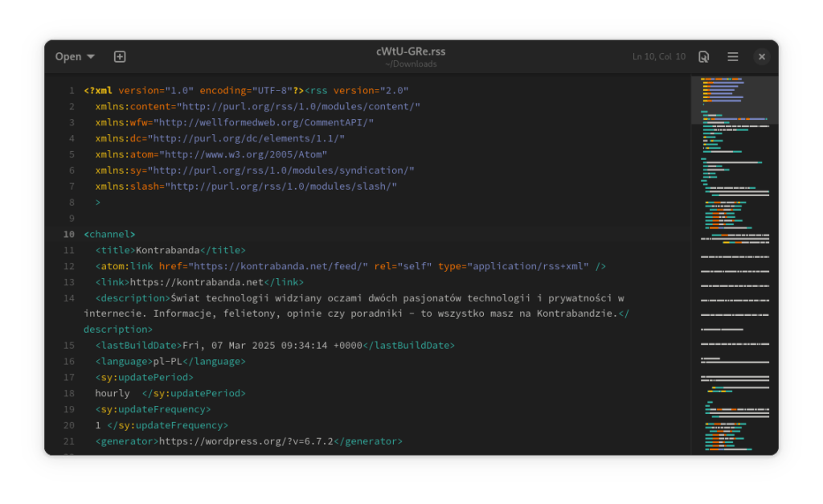Close the text editor window
This screenshot has height=504, width=823.
[761, 56]
